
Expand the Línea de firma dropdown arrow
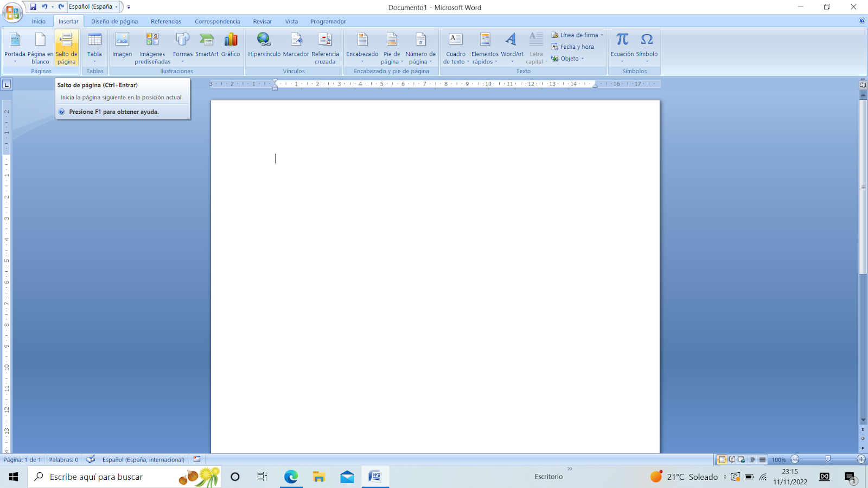point(602,35)
